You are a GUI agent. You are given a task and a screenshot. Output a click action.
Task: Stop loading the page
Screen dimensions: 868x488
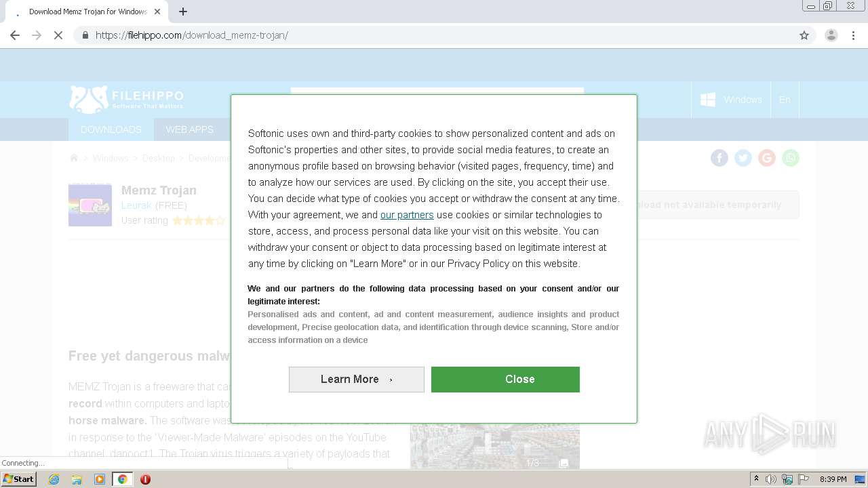58,35
